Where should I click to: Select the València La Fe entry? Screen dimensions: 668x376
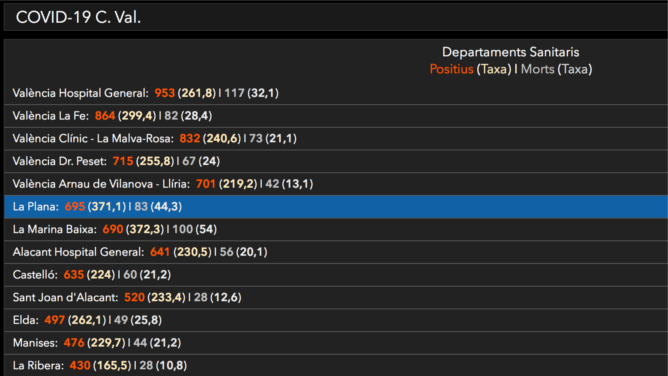pos(336,116)
